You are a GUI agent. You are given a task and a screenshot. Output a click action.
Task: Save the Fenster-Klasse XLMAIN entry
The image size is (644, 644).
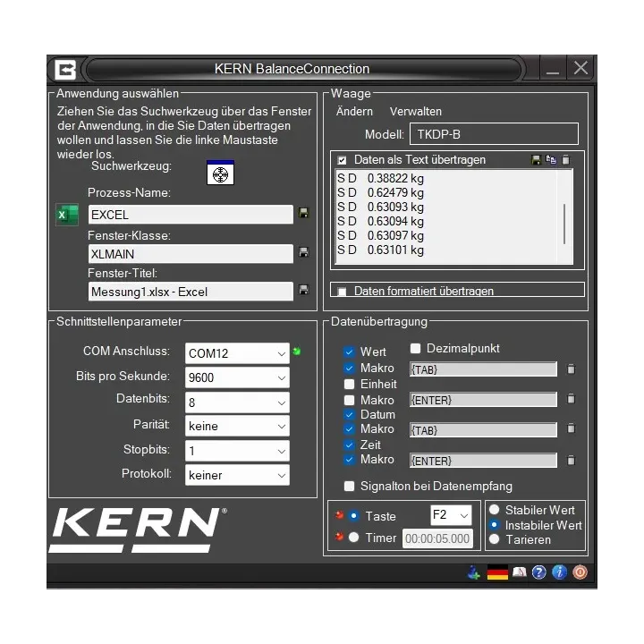click(303, 251)
